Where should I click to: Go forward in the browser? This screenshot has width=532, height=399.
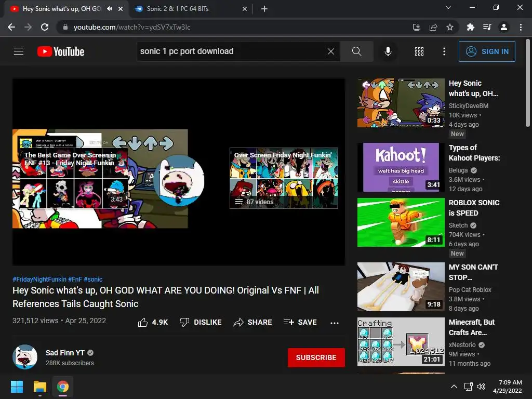point(28,27)
